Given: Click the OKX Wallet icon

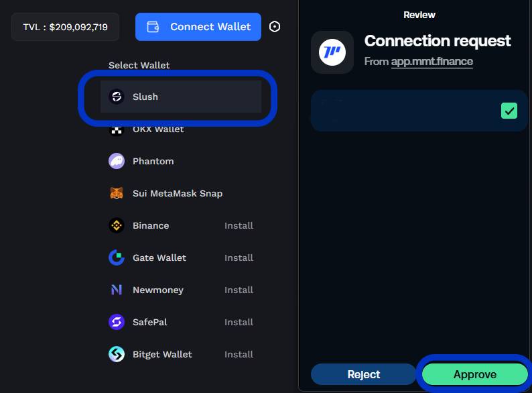Looking at the screenshot, I should pyautogui.click(x=117, y=129).
